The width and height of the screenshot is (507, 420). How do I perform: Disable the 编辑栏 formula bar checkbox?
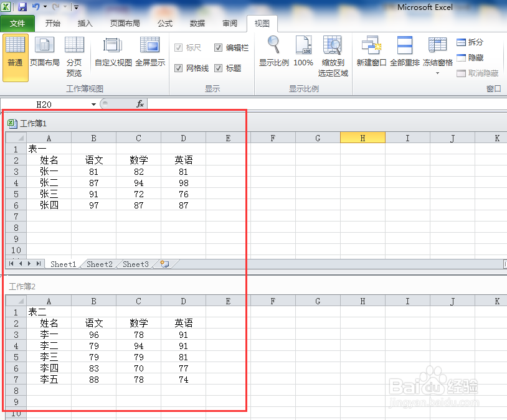point(219,47)
